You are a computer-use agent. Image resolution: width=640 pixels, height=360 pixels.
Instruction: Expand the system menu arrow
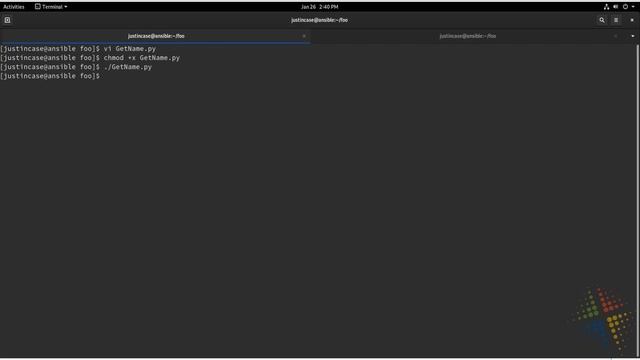(x=633, y=7)
